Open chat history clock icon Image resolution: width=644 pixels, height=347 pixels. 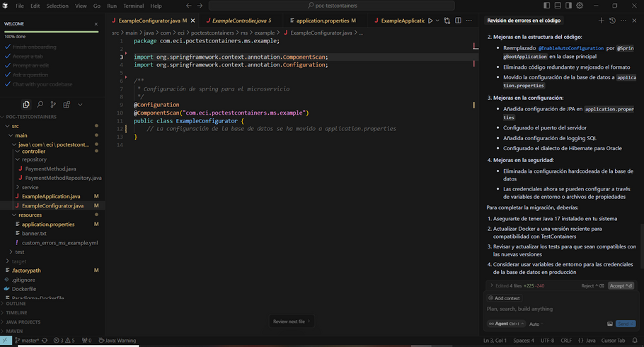tap(612, 21)
